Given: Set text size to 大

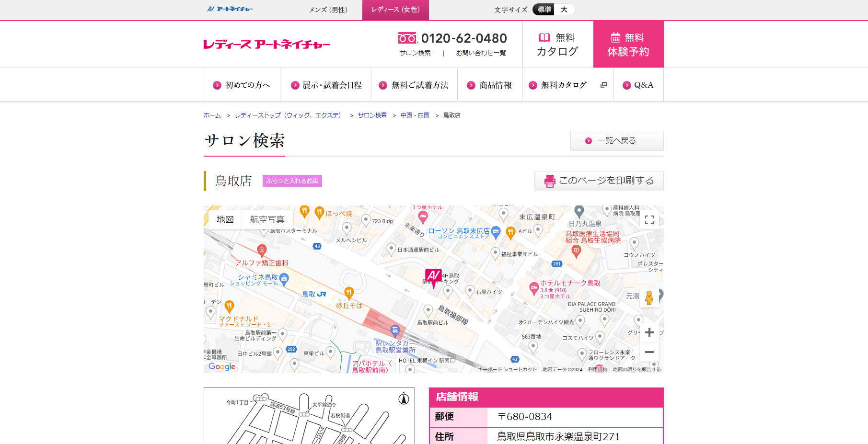Looking at the screenshot, I should click(x=564, y=10).
